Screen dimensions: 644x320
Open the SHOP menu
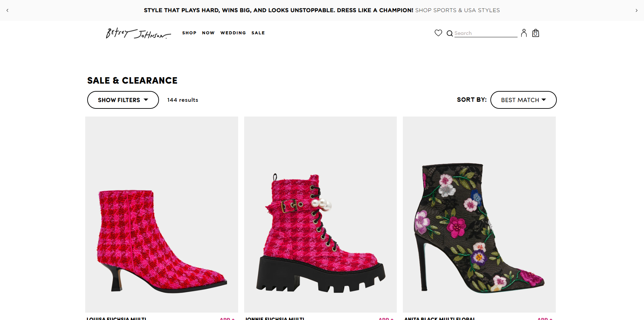(189, 33)
